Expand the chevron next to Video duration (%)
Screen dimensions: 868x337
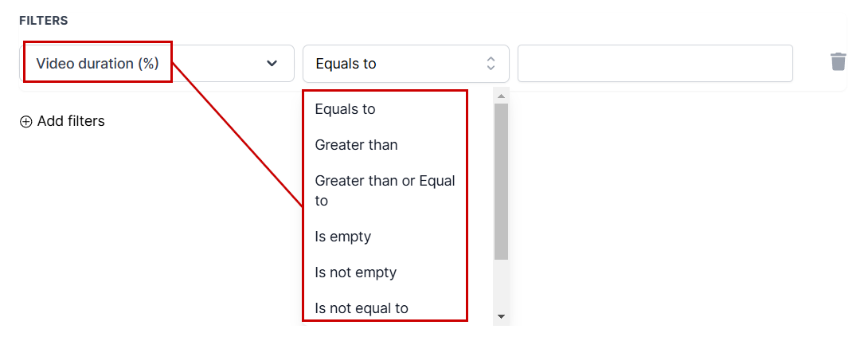pos(272,64)
